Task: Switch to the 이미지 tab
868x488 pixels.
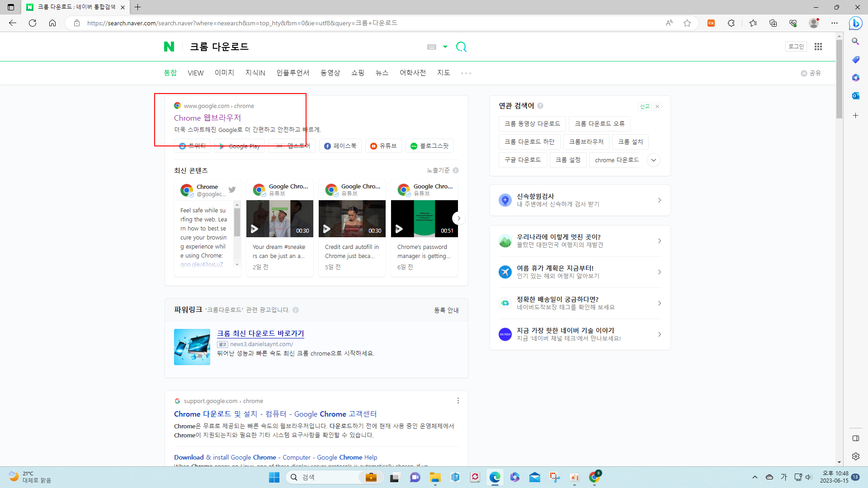Action: tap(224, 73)
